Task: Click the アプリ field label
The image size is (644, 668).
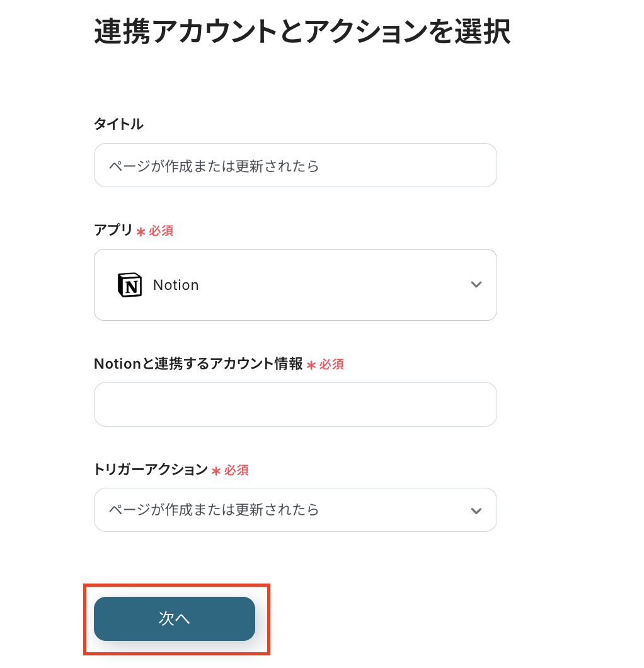Action: 113,231
